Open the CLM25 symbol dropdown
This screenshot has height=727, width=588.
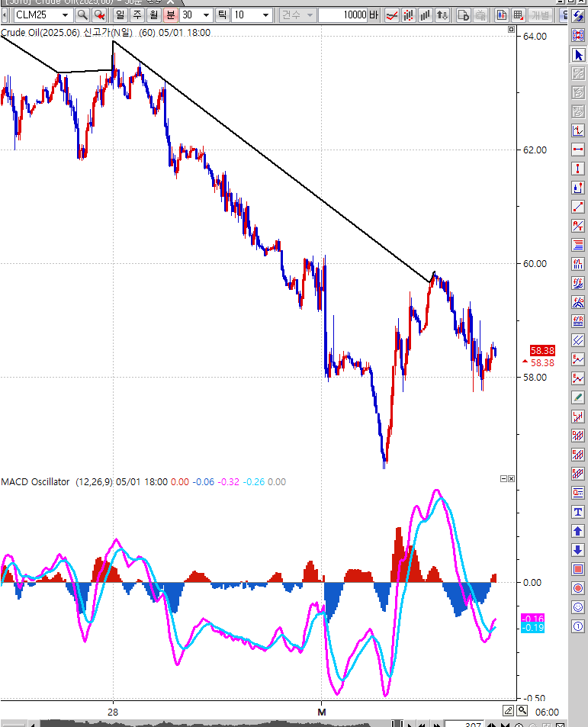(65, 14)
